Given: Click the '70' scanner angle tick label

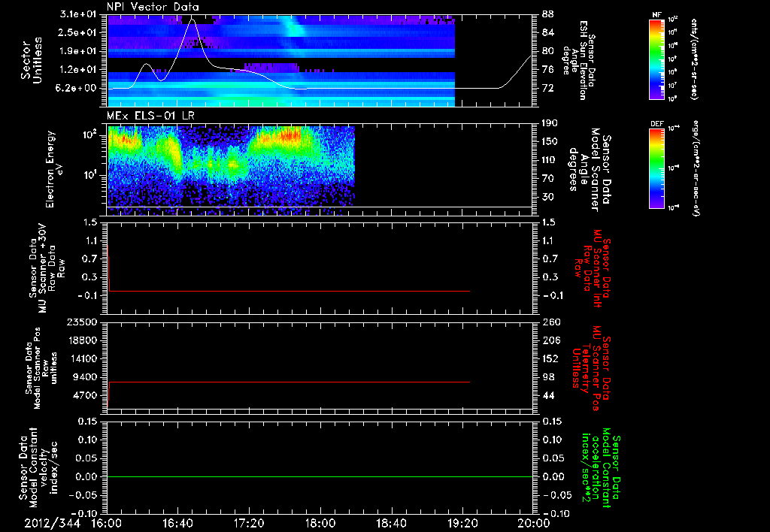Looking at the screenshot, I should pos(547,179).
